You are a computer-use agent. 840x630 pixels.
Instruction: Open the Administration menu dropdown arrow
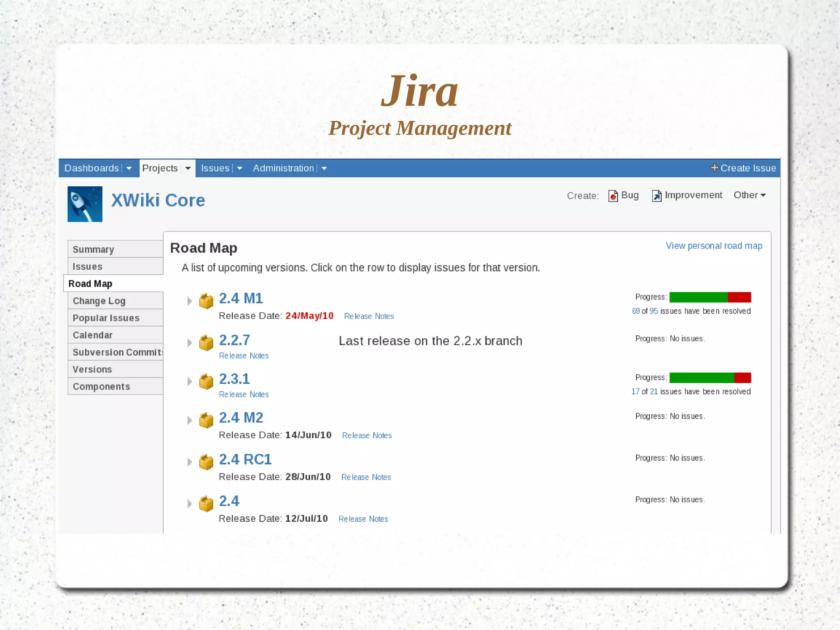324,168
